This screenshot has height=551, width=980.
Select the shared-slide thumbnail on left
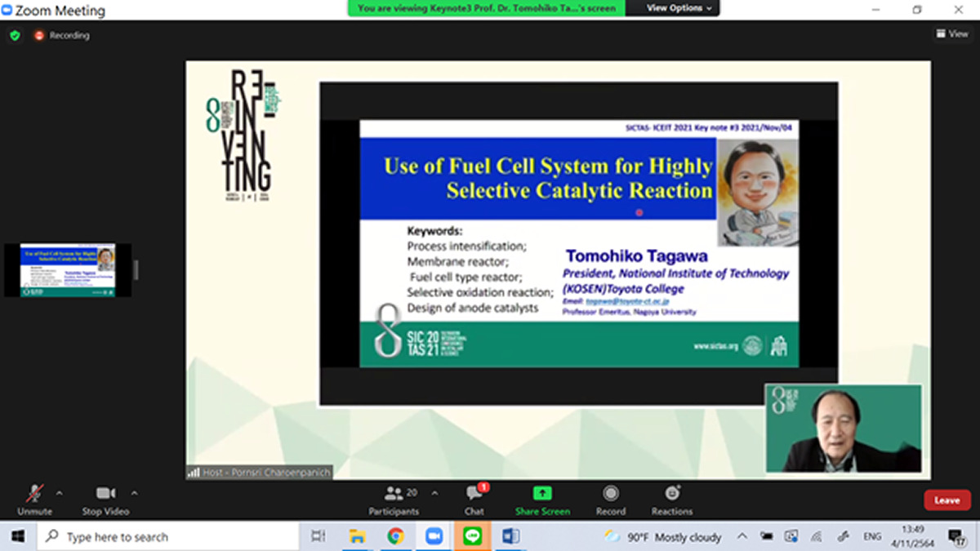(x=68, y=270)
